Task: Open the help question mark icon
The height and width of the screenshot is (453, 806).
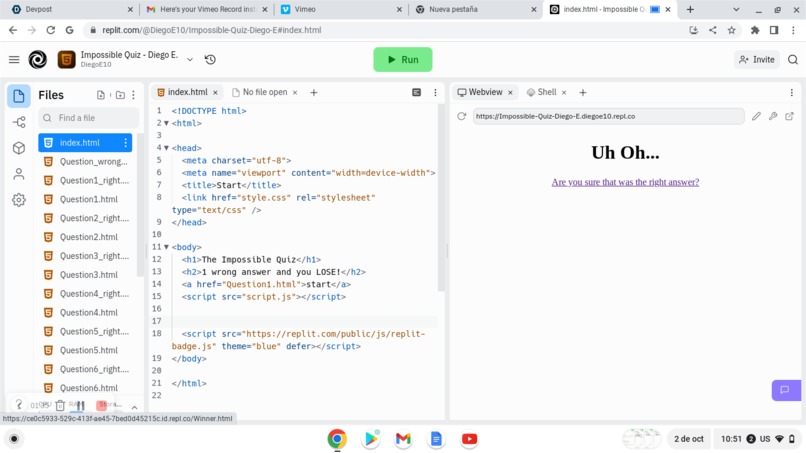Action: (19, 405)
